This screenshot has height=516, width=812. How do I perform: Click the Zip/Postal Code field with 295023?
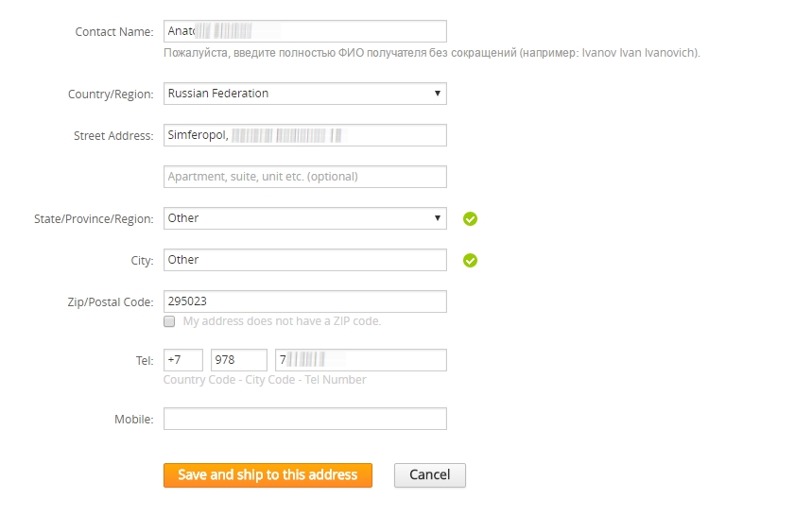[x=304, y=301]
